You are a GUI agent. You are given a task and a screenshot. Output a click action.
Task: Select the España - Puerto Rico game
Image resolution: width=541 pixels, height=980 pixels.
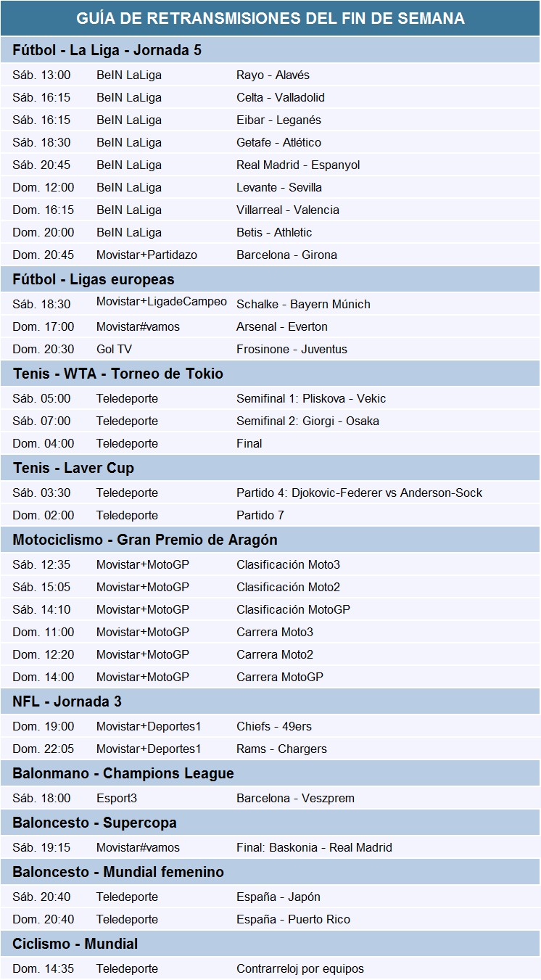293,919
